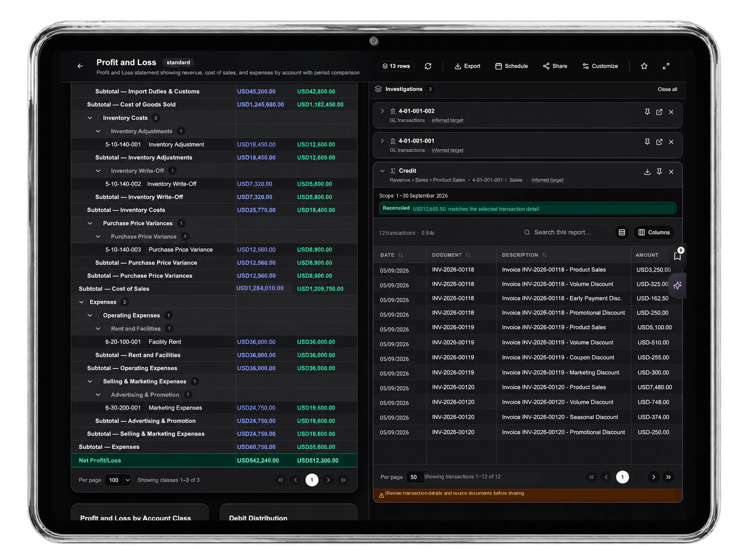Toggle row density view icon
Viewport: 747px width, 560px height.
(x=622, y=232)
